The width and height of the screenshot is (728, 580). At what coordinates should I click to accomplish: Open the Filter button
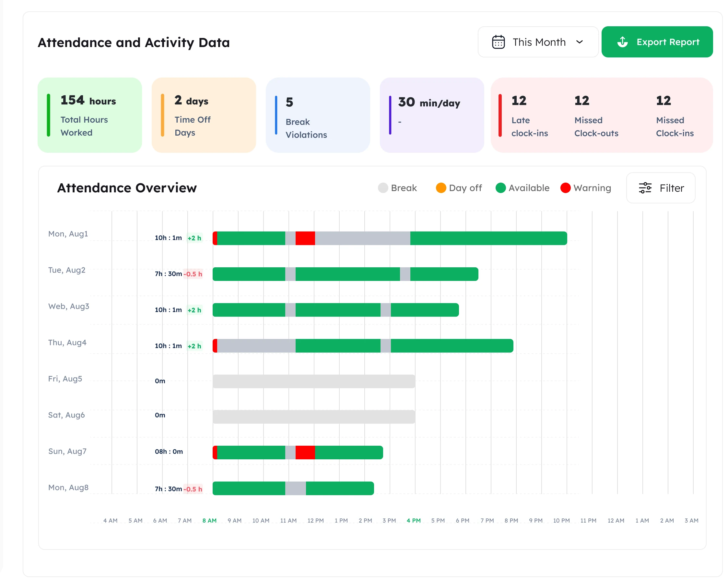tap(661, 188)
